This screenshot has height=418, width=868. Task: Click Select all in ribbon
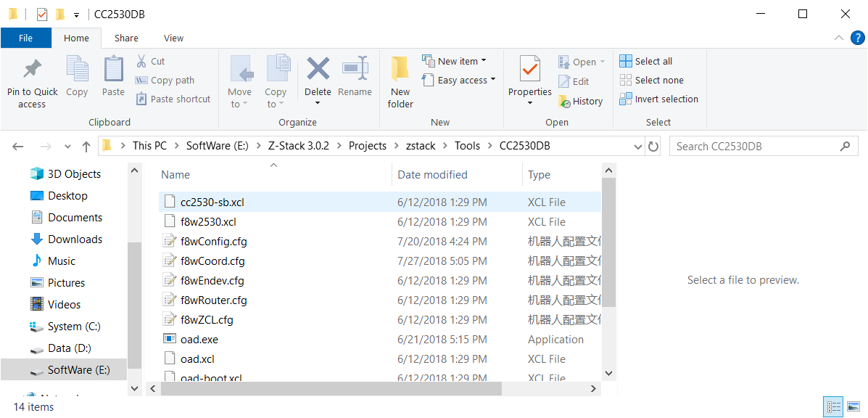[x=645, y=62]
